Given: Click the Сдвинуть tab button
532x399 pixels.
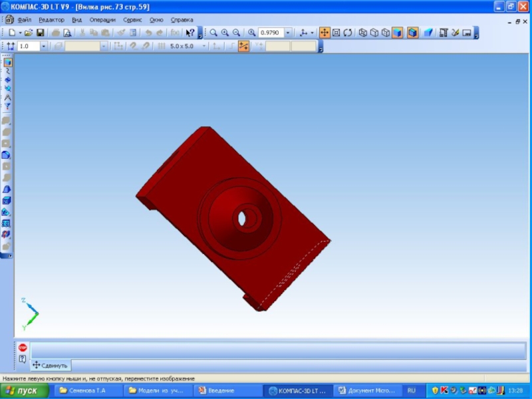Looking at the screenshot, I should click(50, 365).
